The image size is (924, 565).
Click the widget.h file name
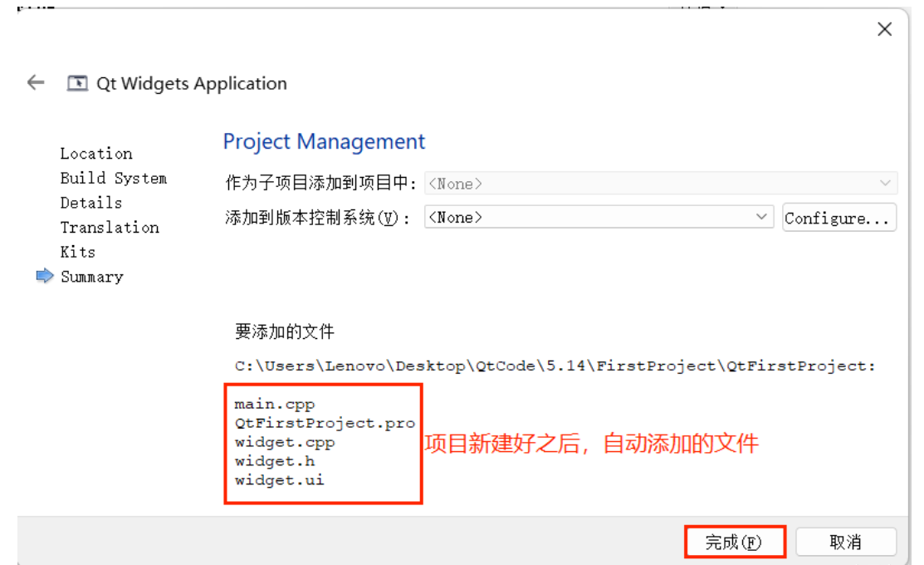point(275,460)
